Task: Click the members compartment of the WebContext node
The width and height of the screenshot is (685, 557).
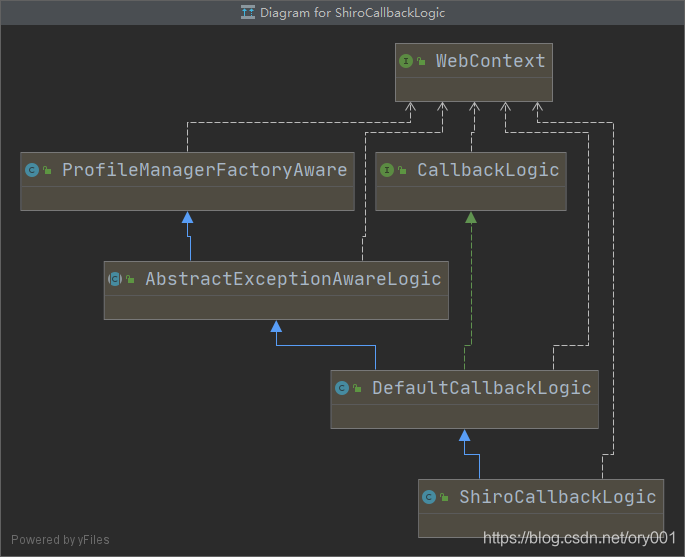Action: 474,90
